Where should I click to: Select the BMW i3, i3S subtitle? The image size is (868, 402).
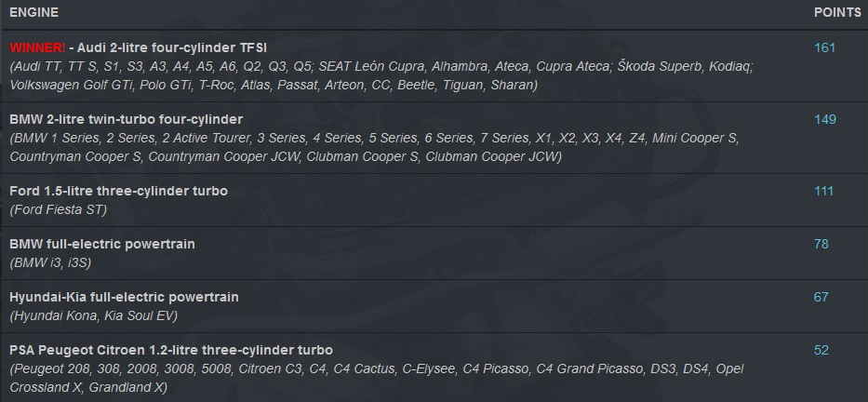click(50, 263)
